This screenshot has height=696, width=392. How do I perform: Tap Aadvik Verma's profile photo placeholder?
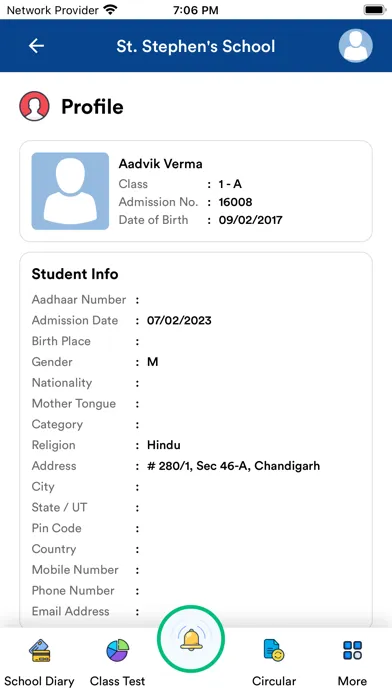[70, 191]
